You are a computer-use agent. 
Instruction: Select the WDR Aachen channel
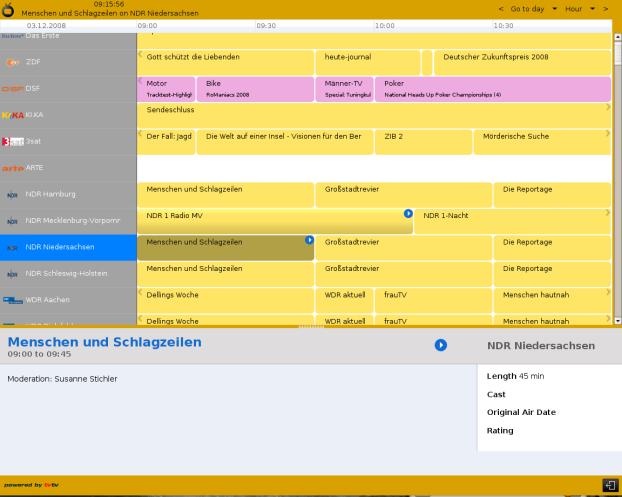point(68,300)
